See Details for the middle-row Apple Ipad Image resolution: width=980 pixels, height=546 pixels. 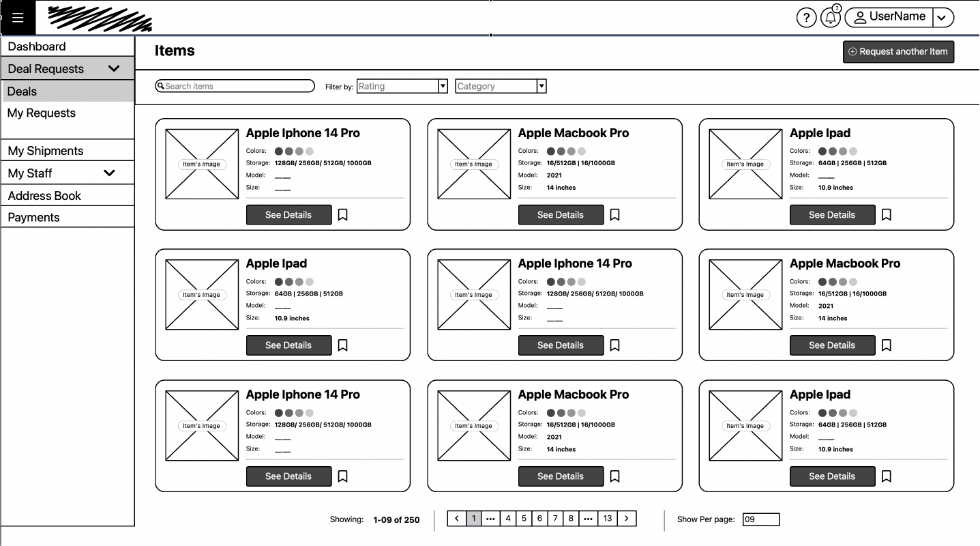point(288,345)
